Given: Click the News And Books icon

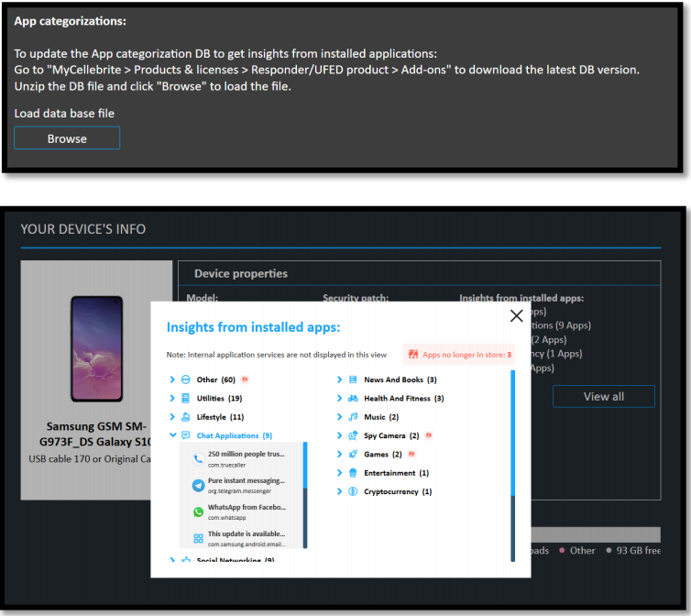Looking at the screenshot, I should tap(353, 379).
